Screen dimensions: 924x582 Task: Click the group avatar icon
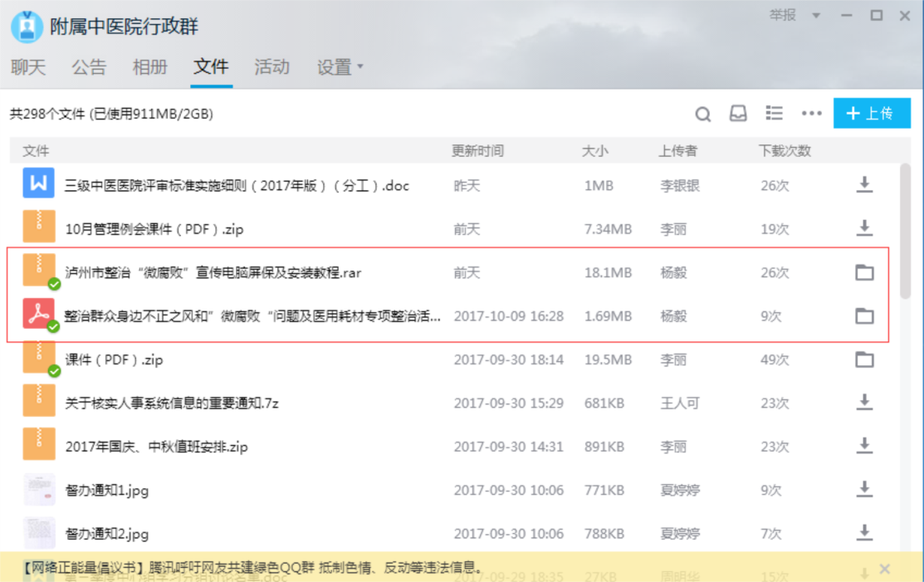pyautogui.click(x=27, y=27)
